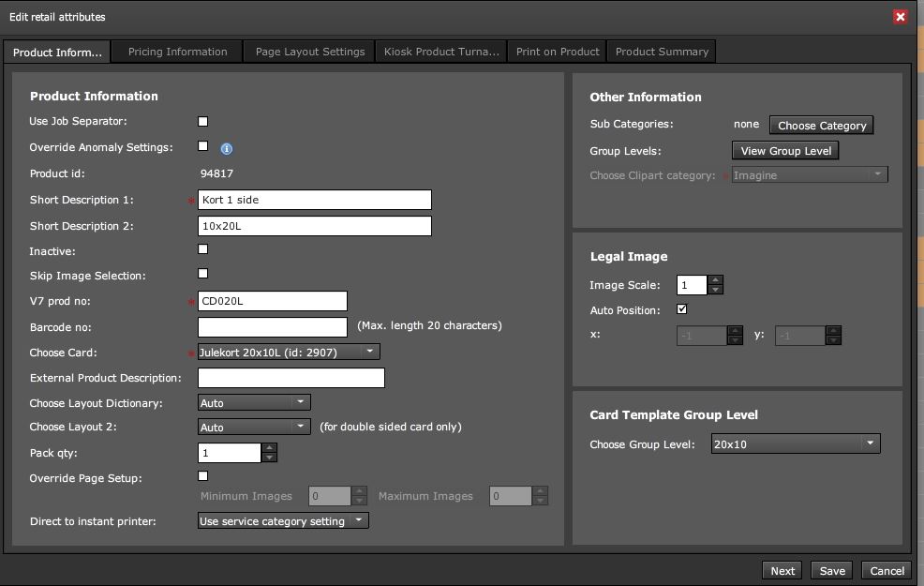Click the Legal Image x position field
The height and width of the screenshot is (586, 924).
[702, 336]
